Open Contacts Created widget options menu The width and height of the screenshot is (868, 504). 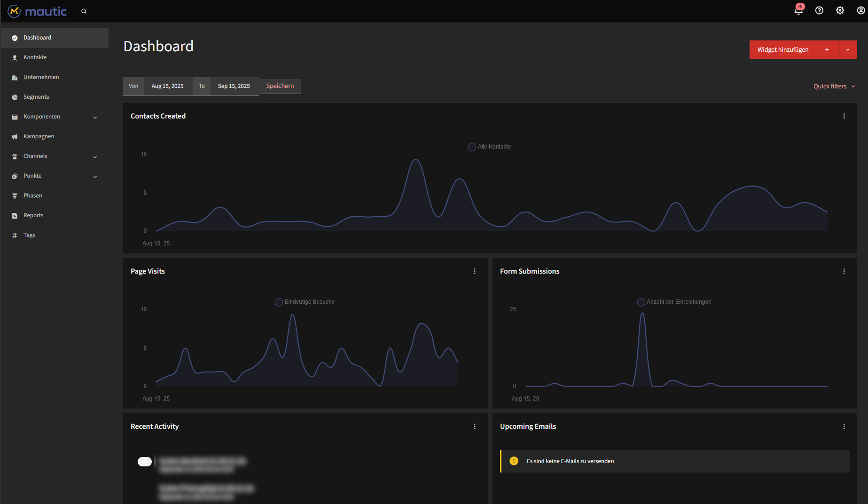[844, 116]
